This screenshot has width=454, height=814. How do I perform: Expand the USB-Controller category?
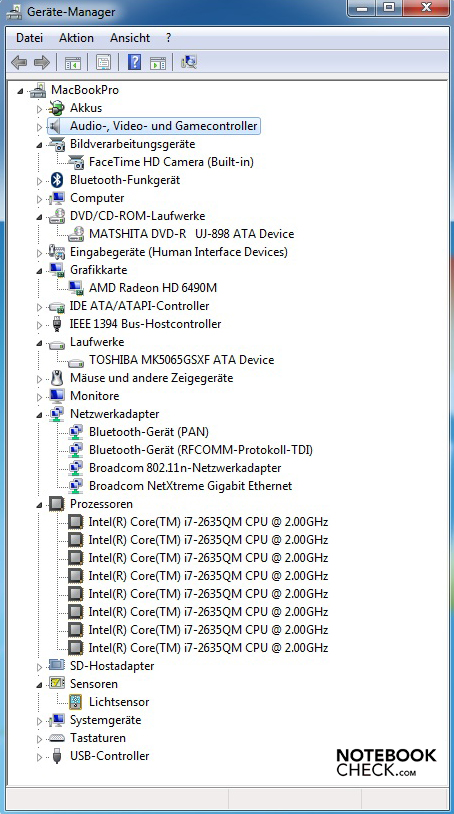tap(40, 757)
